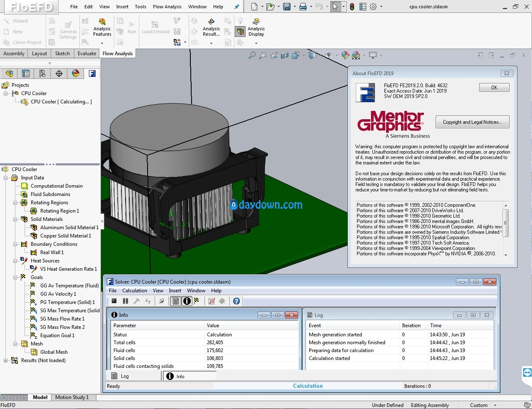Image resolution: width=532 pixels, height=409 pixels.
Task: Expand the Results (Not loaded) node
Action: click(x=6, y=360)
